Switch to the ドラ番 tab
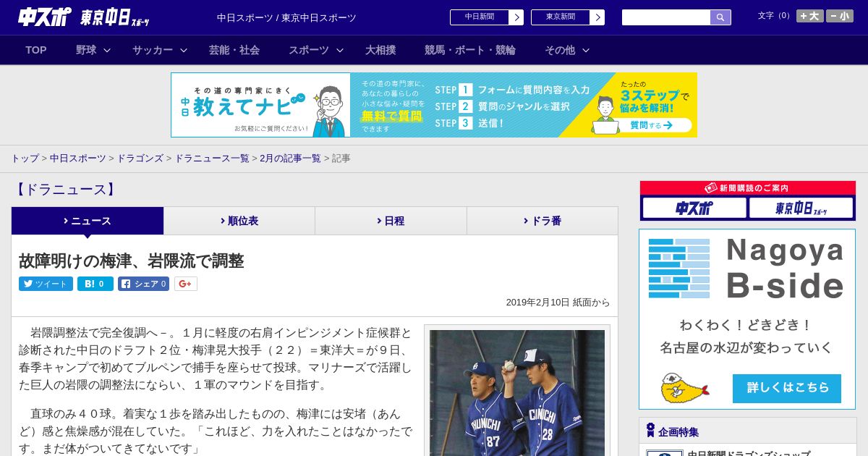Image resolution: width=868 pixels, height=456 pixels. (542, 221)
